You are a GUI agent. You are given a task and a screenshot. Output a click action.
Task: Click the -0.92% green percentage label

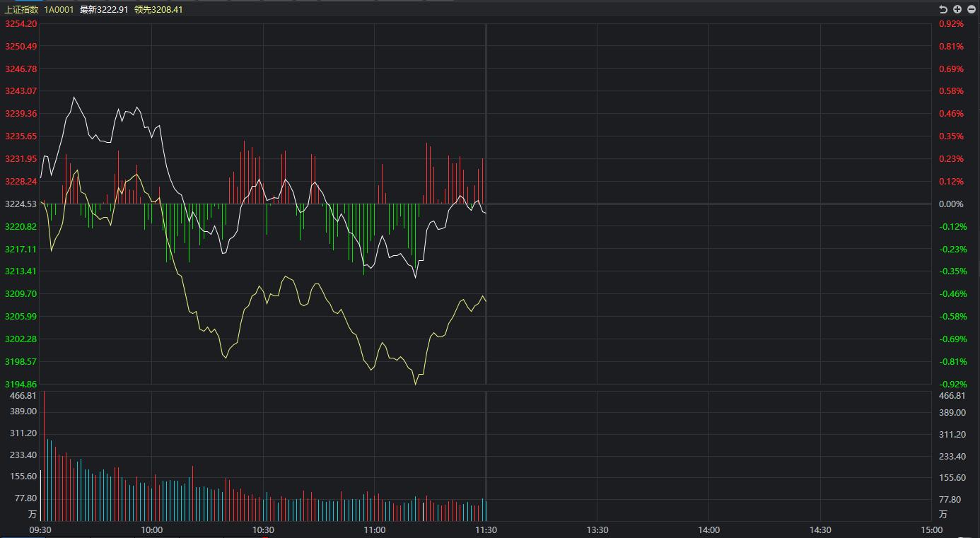(x=952, y=385)
